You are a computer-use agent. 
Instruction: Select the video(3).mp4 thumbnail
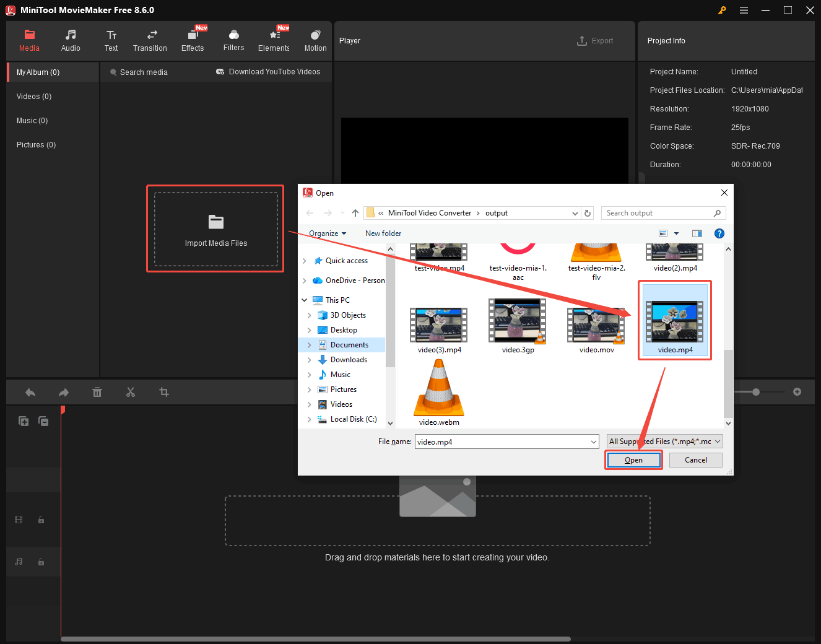(439, 325)
